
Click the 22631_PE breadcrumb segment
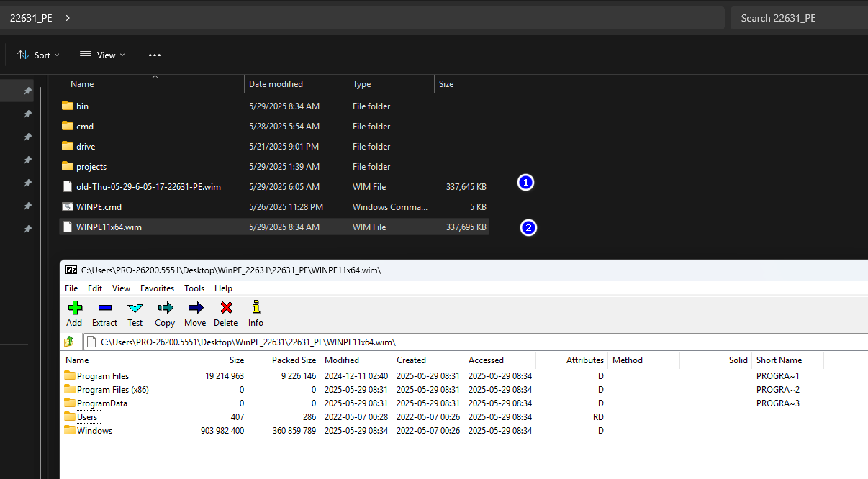pos(31,18)
